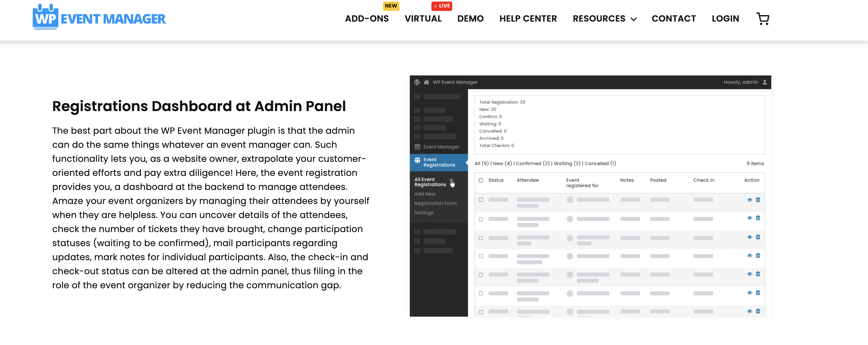Click the admin user avatar icon

tap(765, 82)
